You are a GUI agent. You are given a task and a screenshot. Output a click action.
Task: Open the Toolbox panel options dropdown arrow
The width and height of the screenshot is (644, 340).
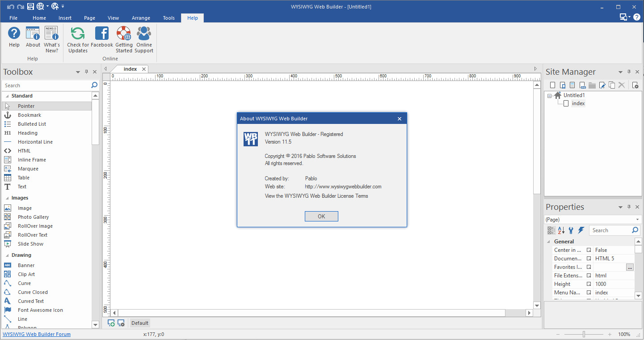pyautogui.click(x=78, y=72)
